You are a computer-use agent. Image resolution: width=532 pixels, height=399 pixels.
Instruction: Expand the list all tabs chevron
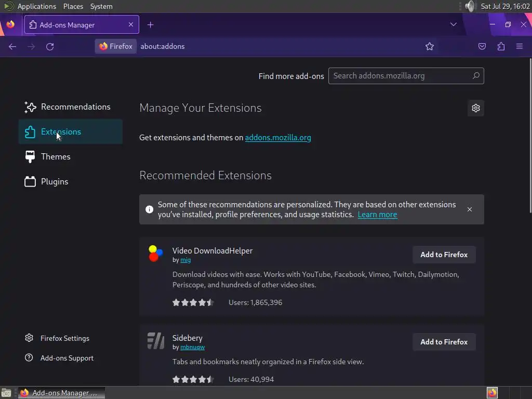453,24
